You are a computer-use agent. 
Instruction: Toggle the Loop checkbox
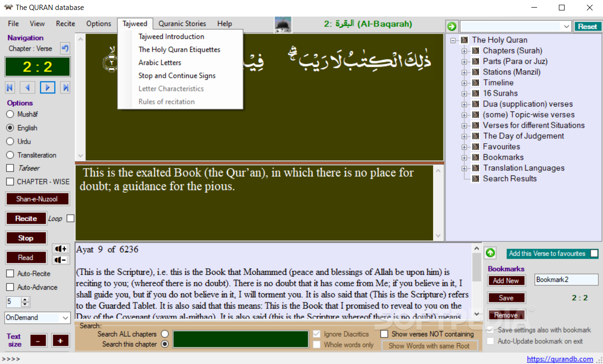coord(71,218)
